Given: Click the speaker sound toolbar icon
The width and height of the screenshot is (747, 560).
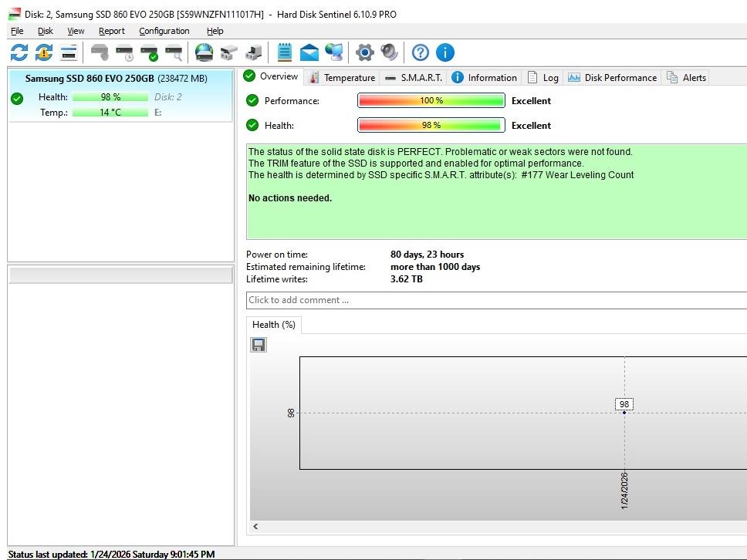Looking at the screenshot, I should 390,52.
